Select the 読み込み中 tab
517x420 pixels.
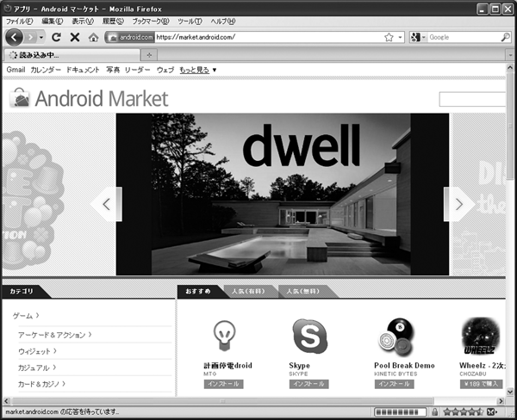tap(72, 55)
